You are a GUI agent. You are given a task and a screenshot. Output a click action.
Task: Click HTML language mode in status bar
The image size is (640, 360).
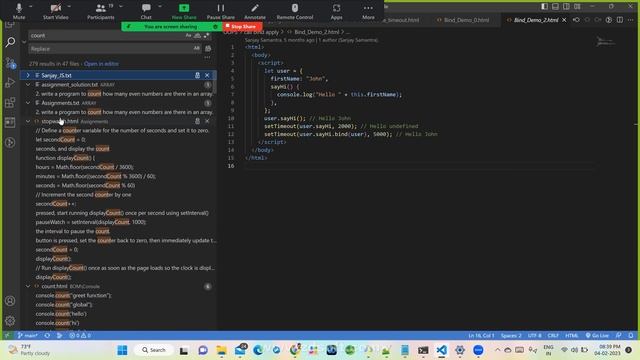click(571, 336)
